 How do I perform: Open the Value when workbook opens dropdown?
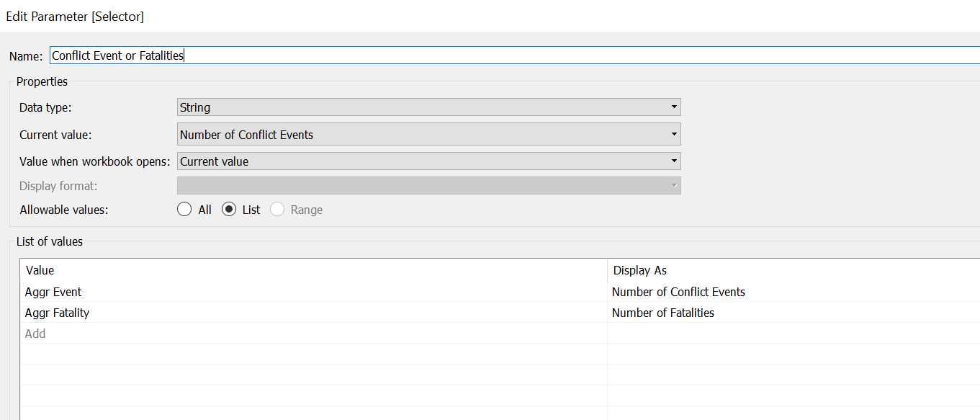click(x=428, y=161)
